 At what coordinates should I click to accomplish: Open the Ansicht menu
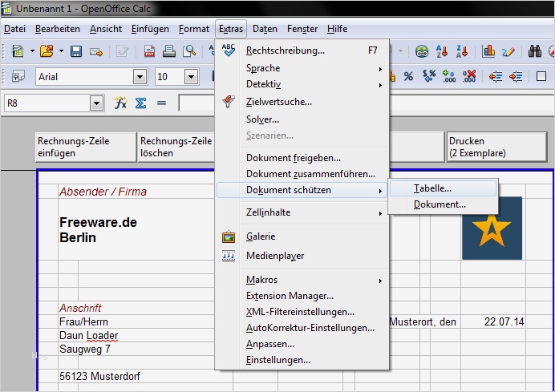[x=106, y=29]
